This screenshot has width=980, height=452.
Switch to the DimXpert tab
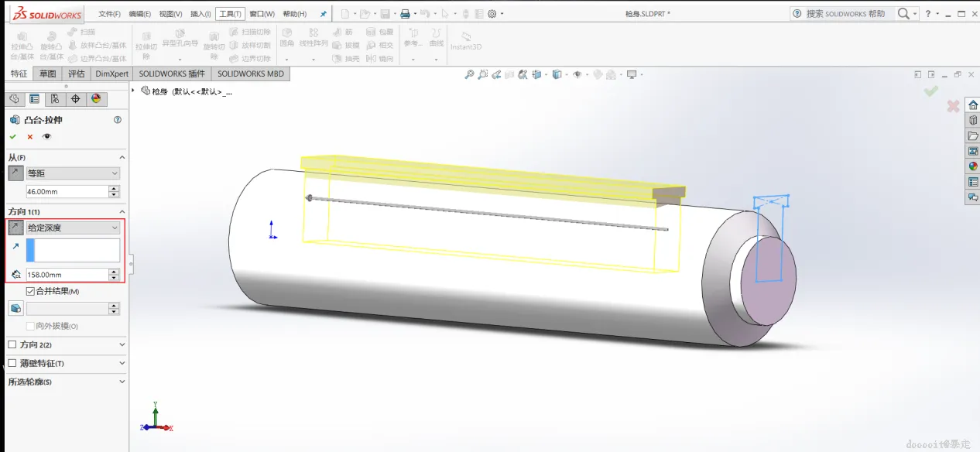(112, 74)
